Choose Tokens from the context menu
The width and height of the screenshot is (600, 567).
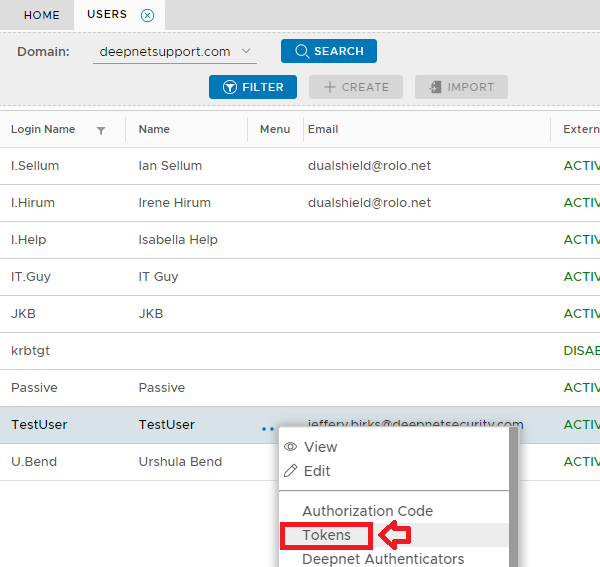(x=327, y=535)
